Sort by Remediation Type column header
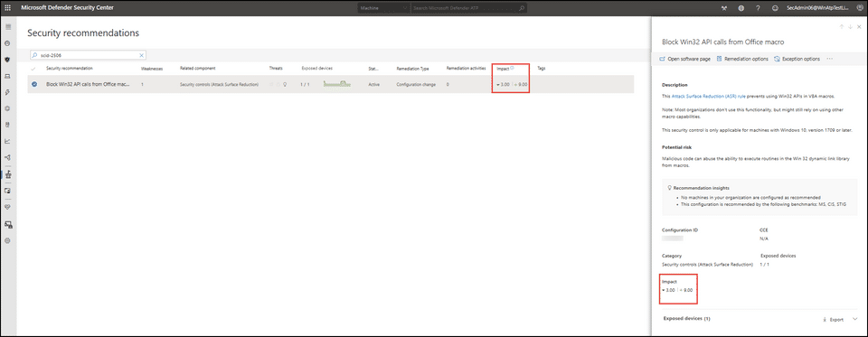Viewport: 868px width, 337px height. click(x=412, y=69)
